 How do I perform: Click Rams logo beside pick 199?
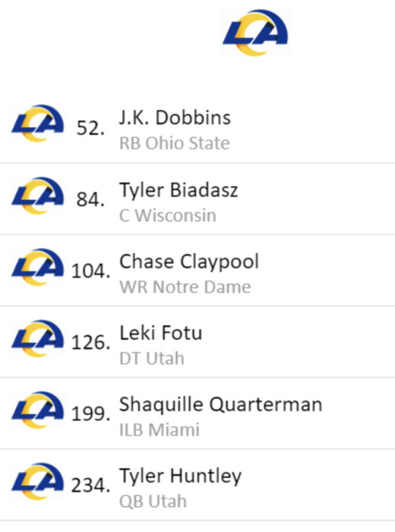tap(38, 410)
